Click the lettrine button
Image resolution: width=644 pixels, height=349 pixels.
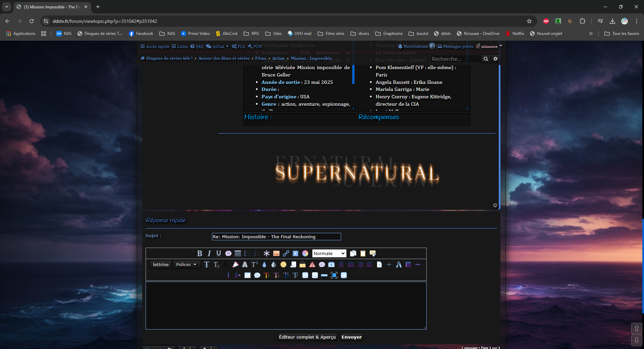tap(161, 264)
